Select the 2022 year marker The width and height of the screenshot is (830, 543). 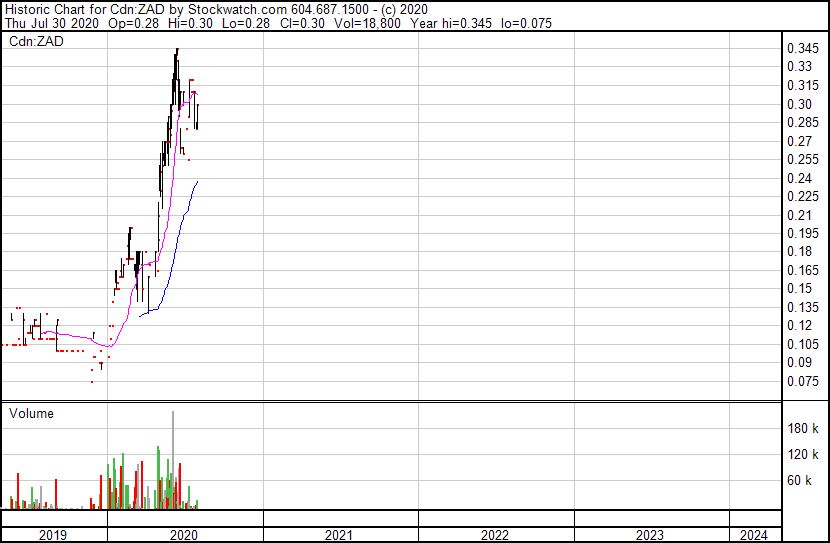pyautogui.click(x=495, y=535)
